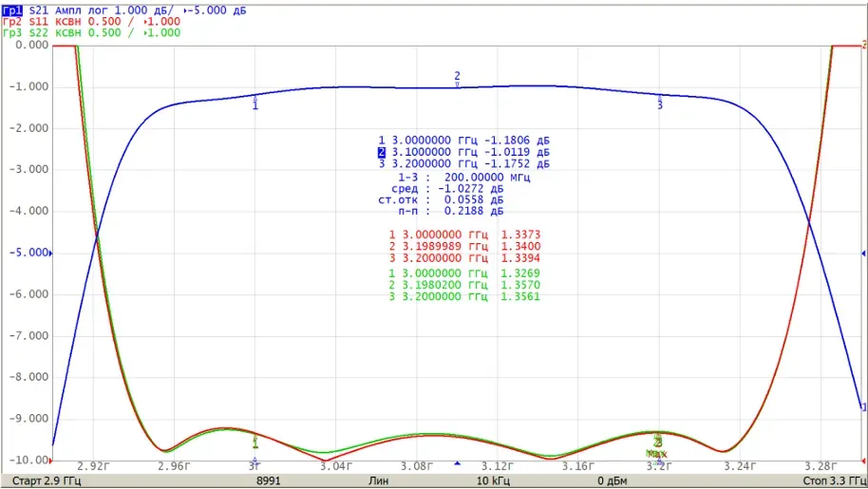This screenshot has width=868, height=489.
Task: Click green marker 1 on the S22 trace
Action: [255, 442]
